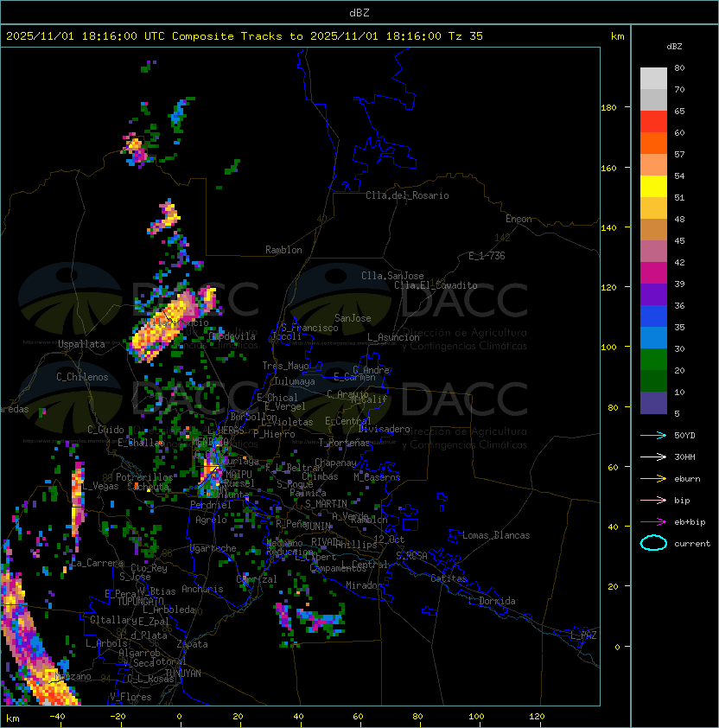
Task: Select the red 60 dBZ color swatch
Action: pyautogui.click(x=653, y=122)
